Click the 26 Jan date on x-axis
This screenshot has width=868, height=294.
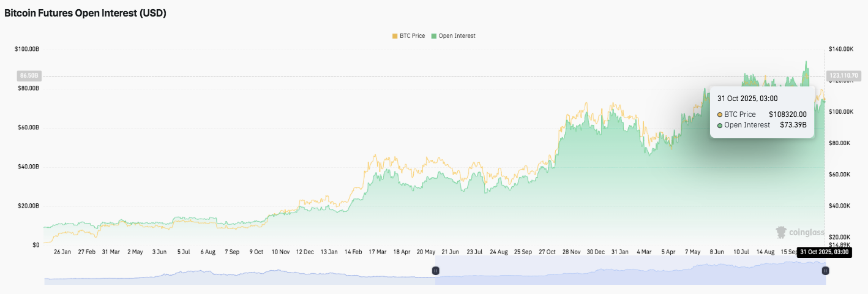(62, 252)
